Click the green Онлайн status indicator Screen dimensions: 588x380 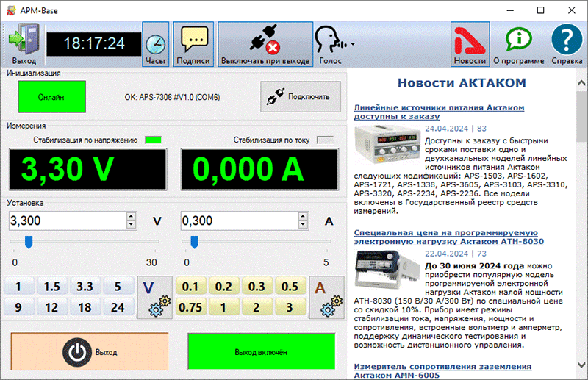[52, 97]
